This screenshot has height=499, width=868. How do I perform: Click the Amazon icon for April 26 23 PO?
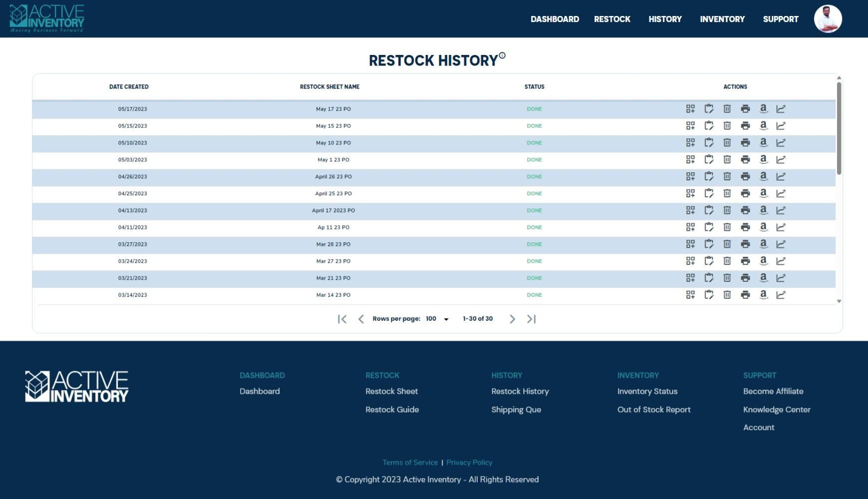(x=763, y=176)
